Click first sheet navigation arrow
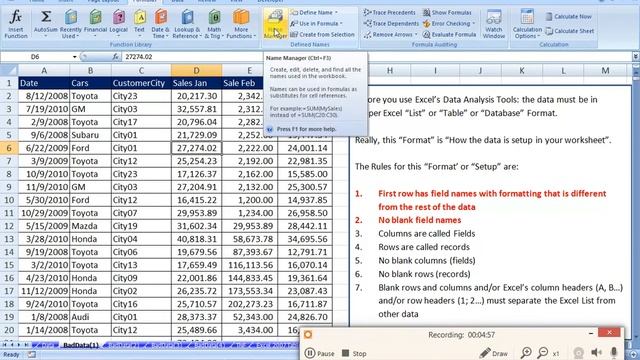Viewport: 640px width, 360px height. [x=4, y=345]
